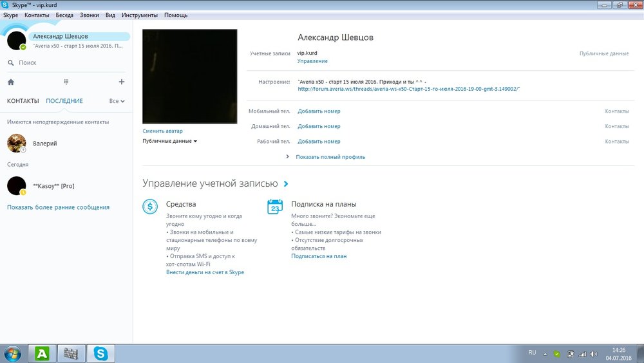The width and height of the screenshot is (644, 363).
Task: Open the dial pad icon
Action: [x=66, y=82]
